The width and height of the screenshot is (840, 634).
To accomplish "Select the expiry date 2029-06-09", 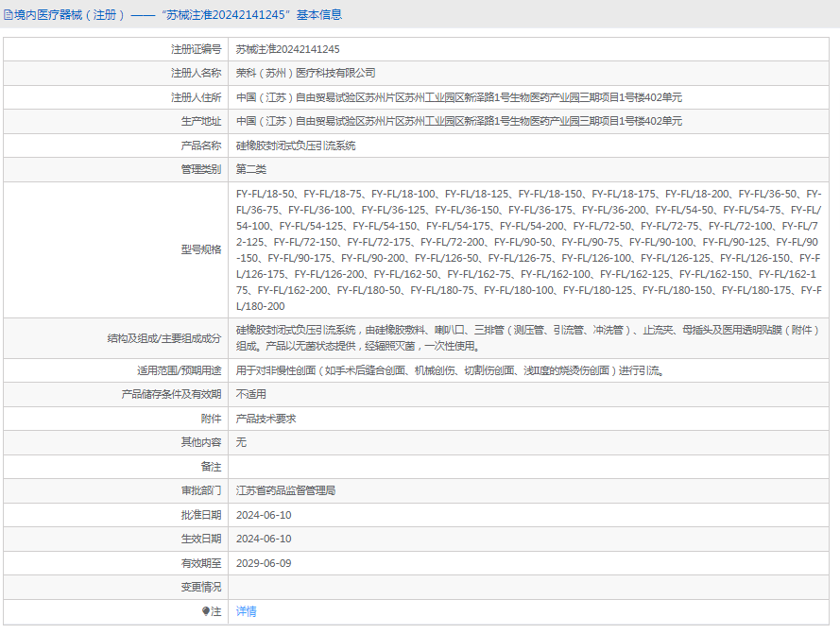I will point(264,563).
